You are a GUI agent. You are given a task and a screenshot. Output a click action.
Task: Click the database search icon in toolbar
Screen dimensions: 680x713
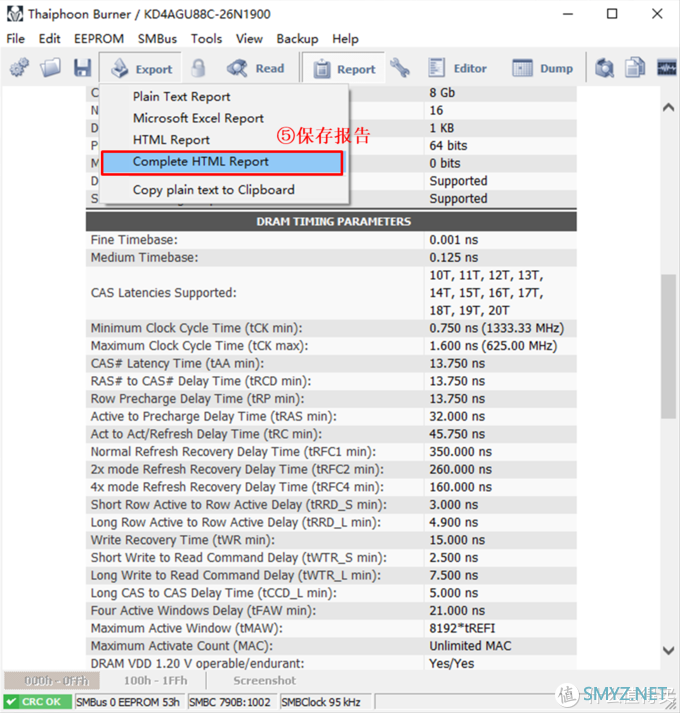[604, 68]
